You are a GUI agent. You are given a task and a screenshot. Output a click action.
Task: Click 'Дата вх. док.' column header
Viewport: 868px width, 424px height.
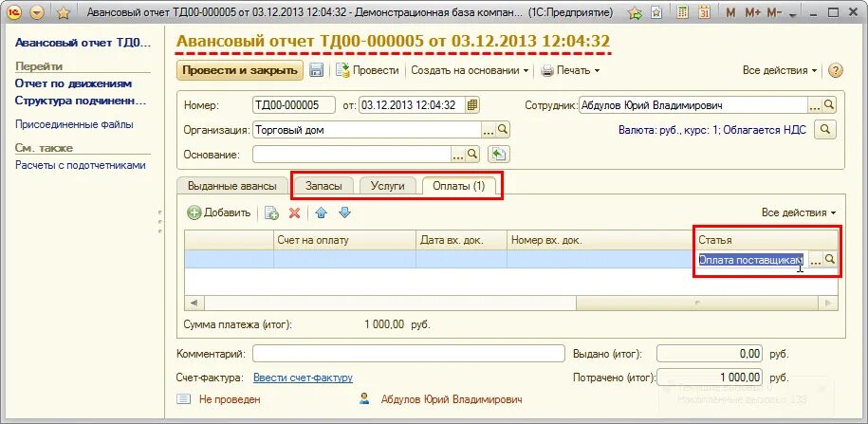pyautogui.click(x=461, y=240)
